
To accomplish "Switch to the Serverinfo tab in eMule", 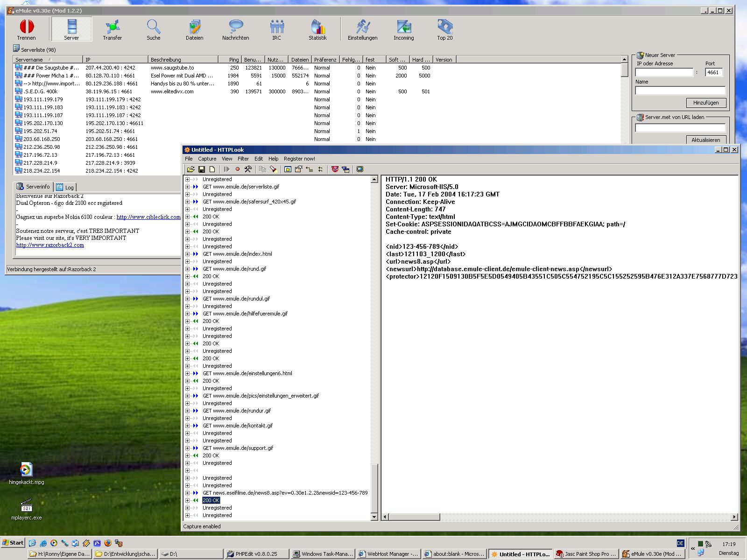I will pyautogui.click(x=33, y=187).
